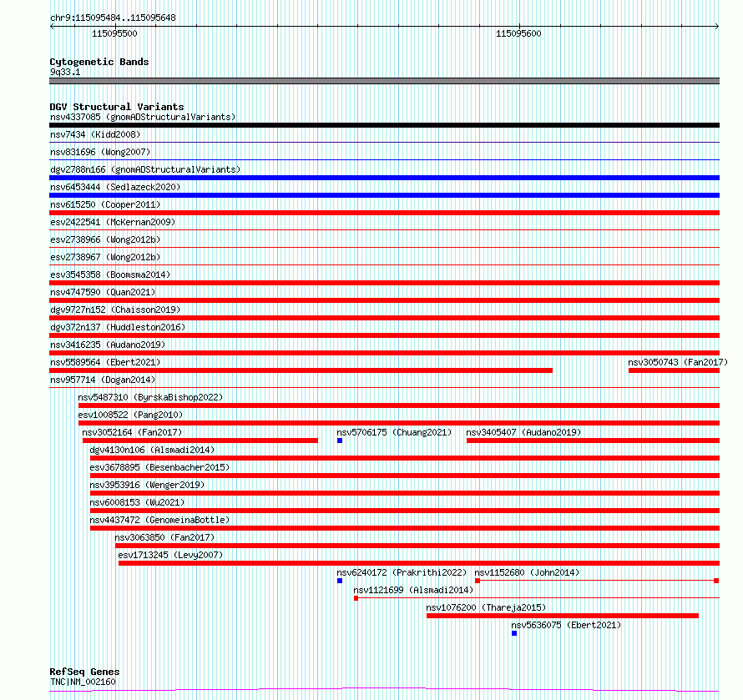Image resolution: width=743 pixels, height=700 pixels.
Task: Click the blue bar of dgv2788n166
Action: tap(384, 178)
